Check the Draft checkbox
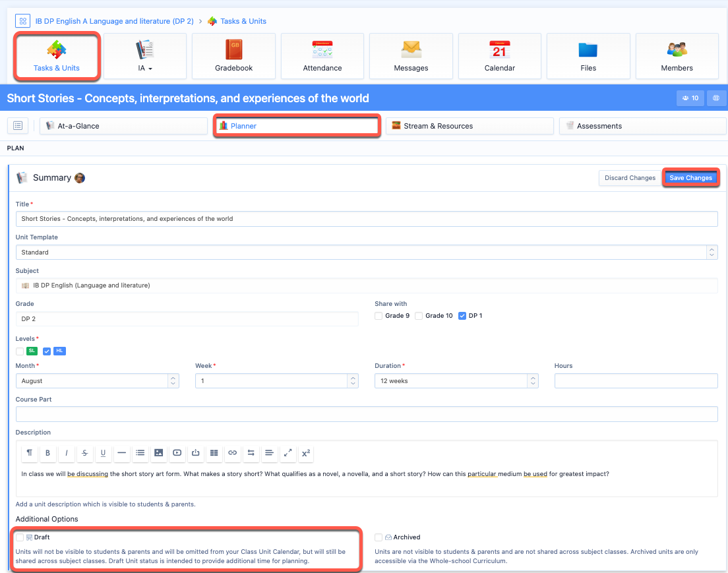The image size is (728, 573). (x=20, y=537)
